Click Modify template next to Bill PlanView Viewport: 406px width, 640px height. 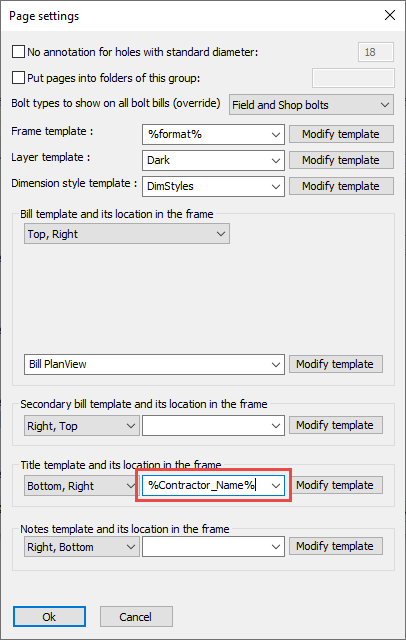(x=335, y=364)
